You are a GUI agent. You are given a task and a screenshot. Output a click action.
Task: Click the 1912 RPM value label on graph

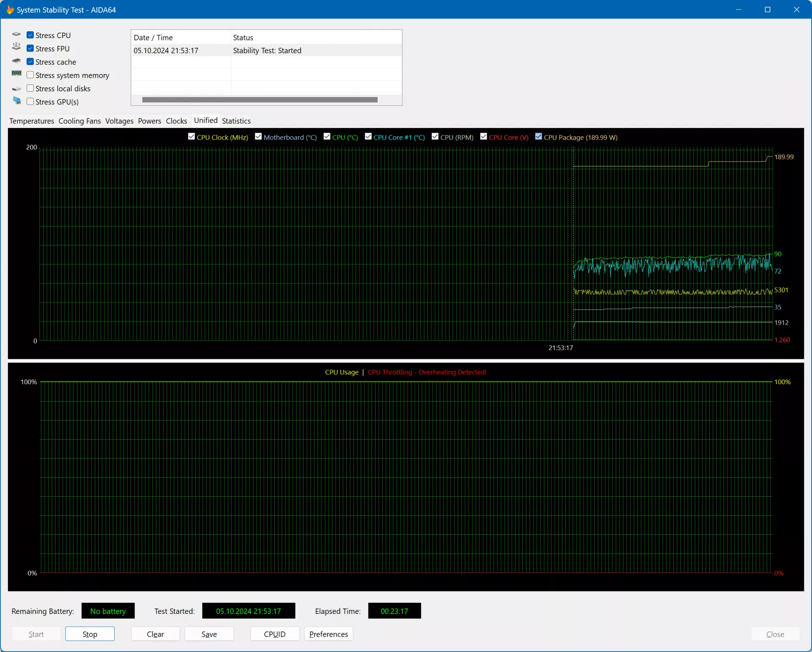781,322
